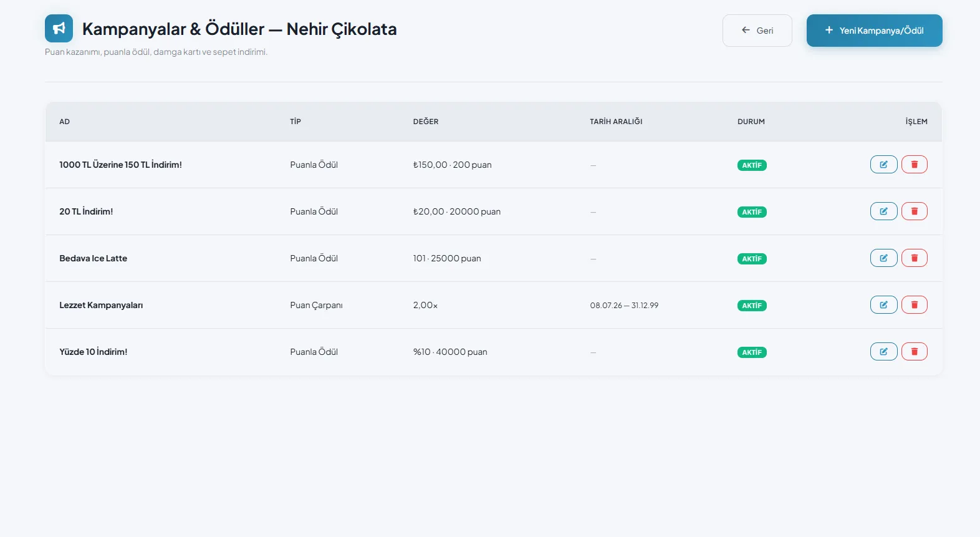Delete the Lezzet Kampanyaları campaign
The width and height of the screenshot is (980, 537).
[x=915, y=305]
